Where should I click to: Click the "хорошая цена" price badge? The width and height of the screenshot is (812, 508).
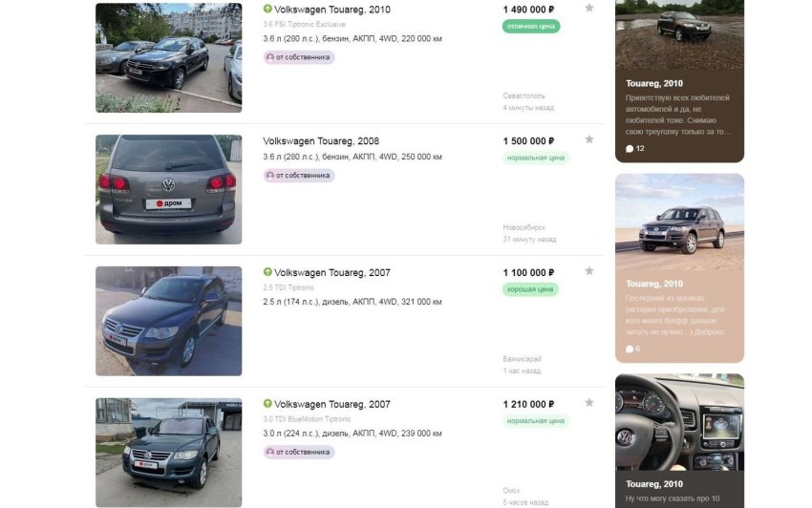(x=531, y=289)
